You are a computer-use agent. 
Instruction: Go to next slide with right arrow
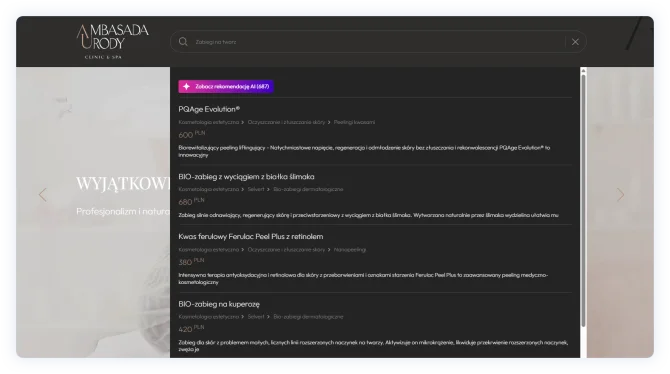click(x=620, y=195)
